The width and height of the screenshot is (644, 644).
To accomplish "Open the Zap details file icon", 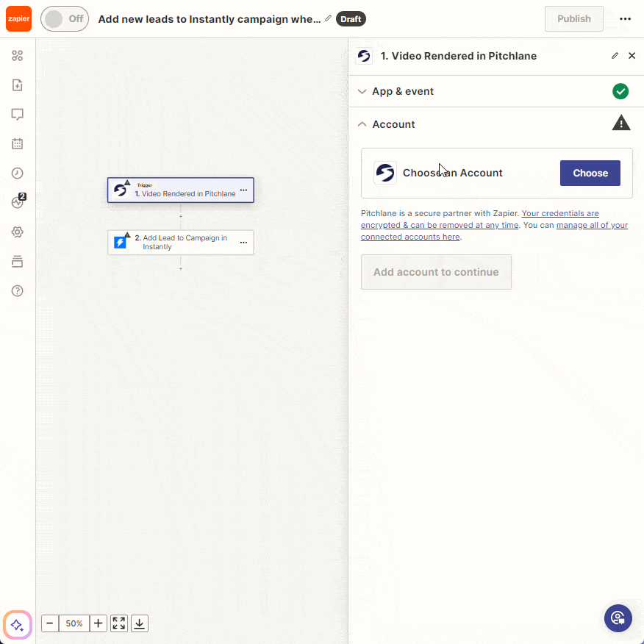I will [17, 85].
